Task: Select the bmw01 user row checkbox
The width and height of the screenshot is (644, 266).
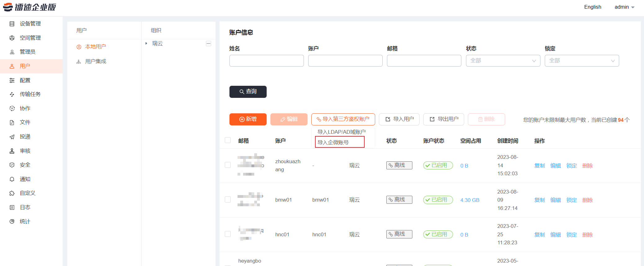Action: (x=228, y=200)
